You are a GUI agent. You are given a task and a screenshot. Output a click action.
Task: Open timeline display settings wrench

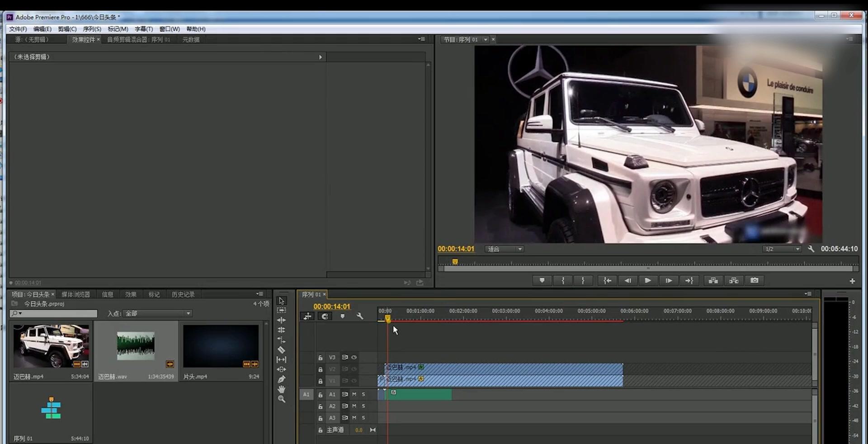point(360,316)
